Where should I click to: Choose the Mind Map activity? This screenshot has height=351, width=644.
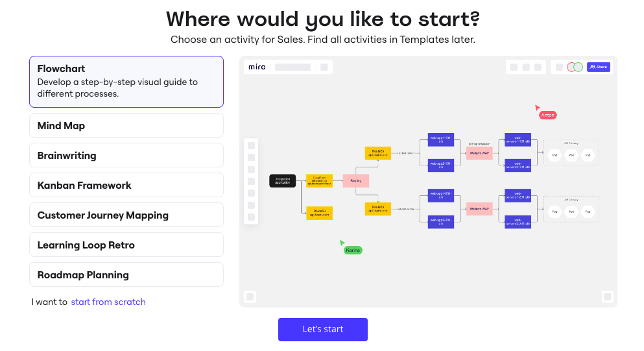pyautogui.click(x=126, y=126)
